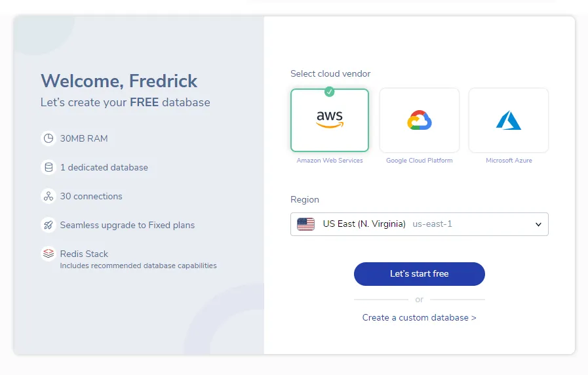Click the Google Cloud logo icon
The image size is (588, 375).
point(420,121)
